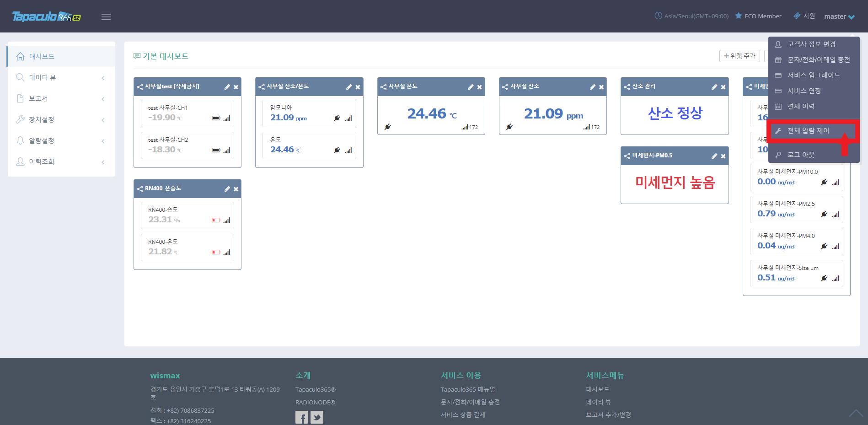Open 전체 알람 제어 menu item
This screenshot has width=868, height=425.
click(x=814, y=131)
